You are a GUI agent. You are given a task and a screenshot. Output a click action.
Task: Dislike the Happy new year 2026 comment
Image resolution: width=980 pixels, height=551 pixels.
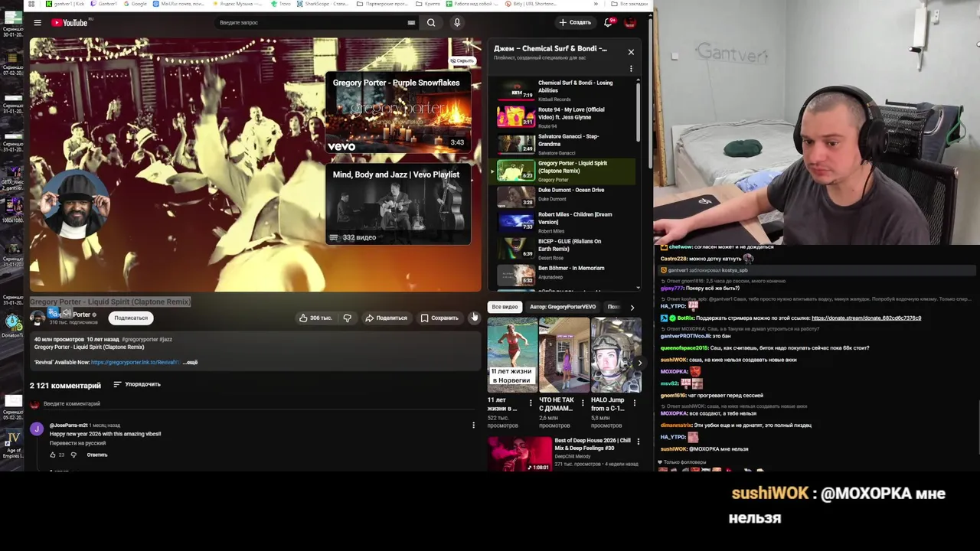[x=73, y=455]
